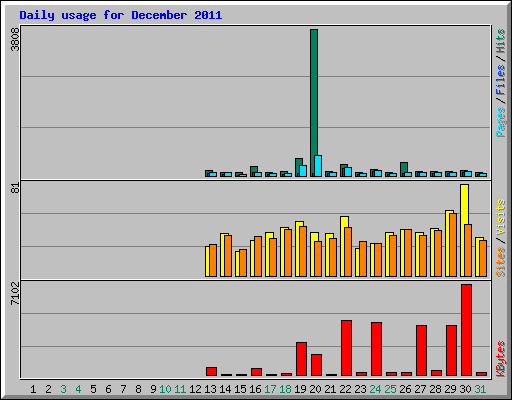Click the red KBytes bar for day 13
Viewport: 512px width, 400px height.
[x=211, y=371]
